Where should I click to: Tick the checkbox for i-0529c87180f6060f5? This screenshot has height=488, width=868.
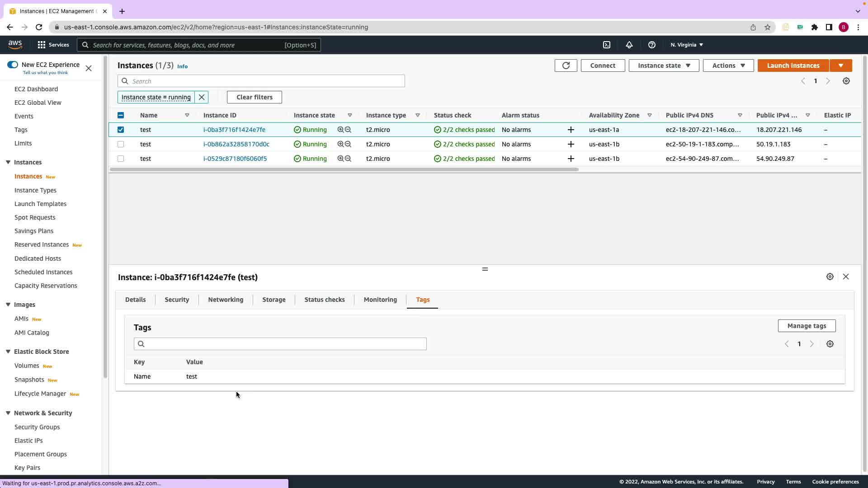(121, 159)
